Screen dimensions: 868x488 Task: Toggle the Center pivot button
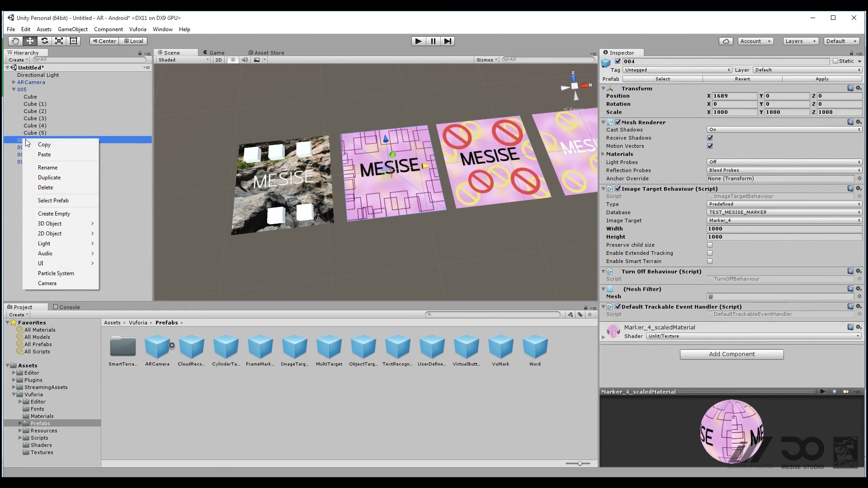click(104, 41)
